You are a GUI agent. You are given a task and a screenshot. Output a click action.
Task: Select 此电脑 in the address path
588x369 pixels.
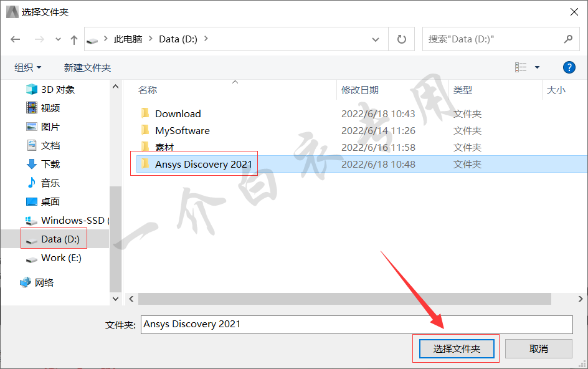click(128, 39)
